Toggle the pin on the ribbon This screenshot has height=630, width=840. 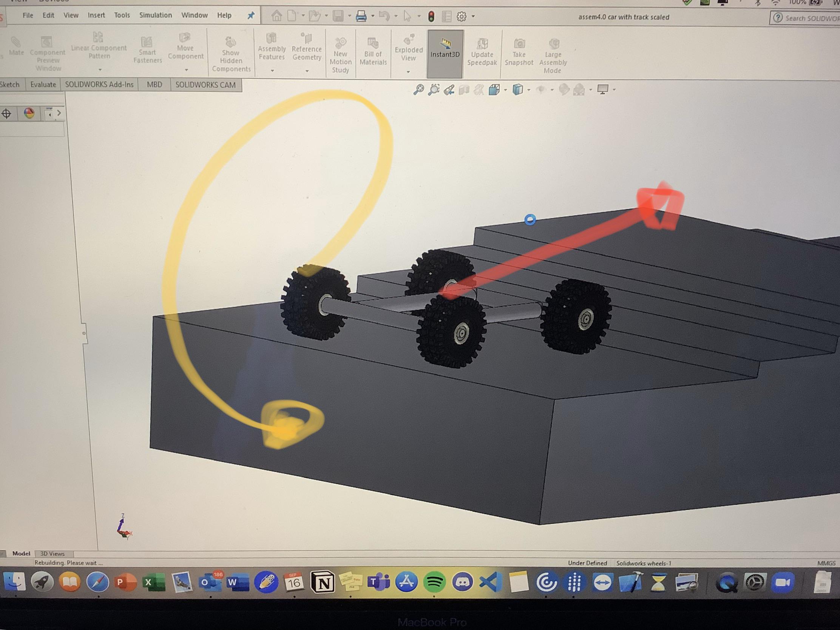coord(251,15)
